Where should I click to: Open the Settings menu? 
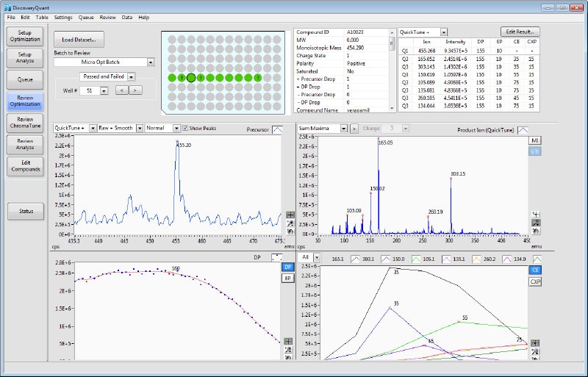click(63, 16)
